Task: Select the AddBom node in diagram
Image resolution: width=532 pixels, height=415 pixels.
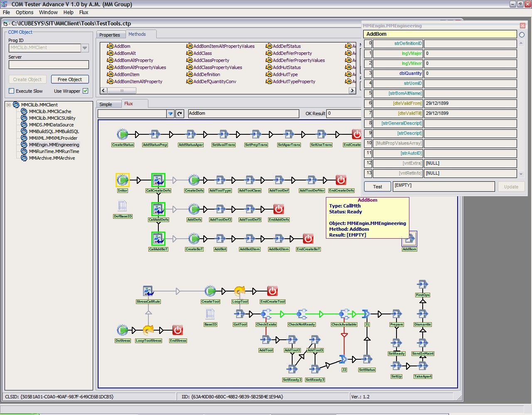Action: point(409,239)
